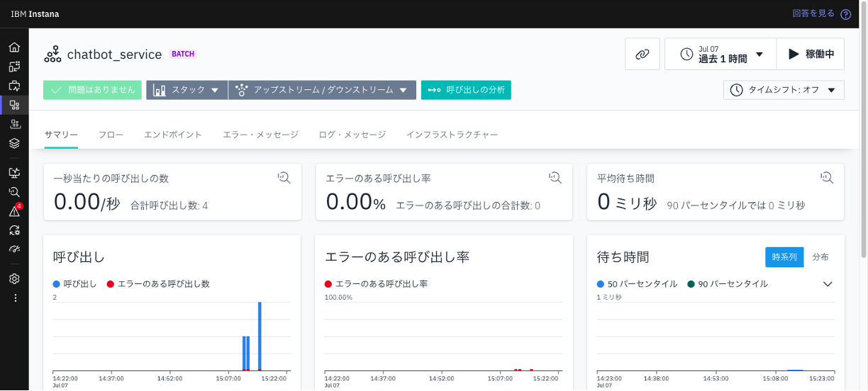The image size is (868, 391).
Task: Toggle エラーのある呼び出し数 legend item
Action: coord(158,284)
